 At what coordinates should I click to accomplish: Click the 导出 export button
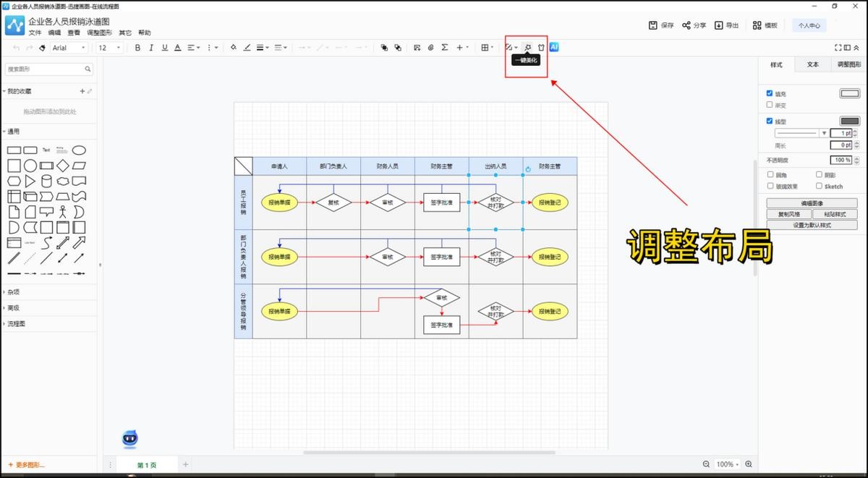click(726, 25)
